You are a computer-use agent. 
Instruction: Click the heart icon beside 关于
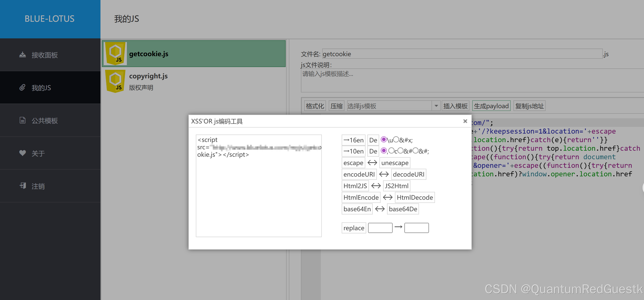[x=22, y=153]
